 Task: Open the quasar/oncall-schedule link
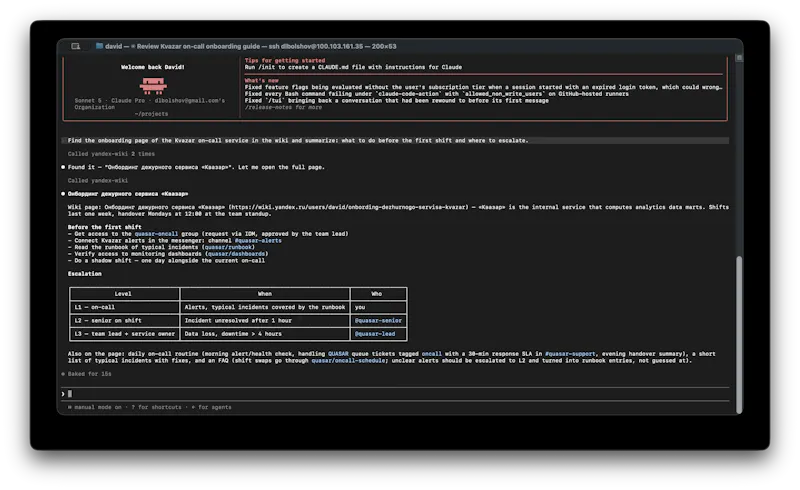click(349, 360)
